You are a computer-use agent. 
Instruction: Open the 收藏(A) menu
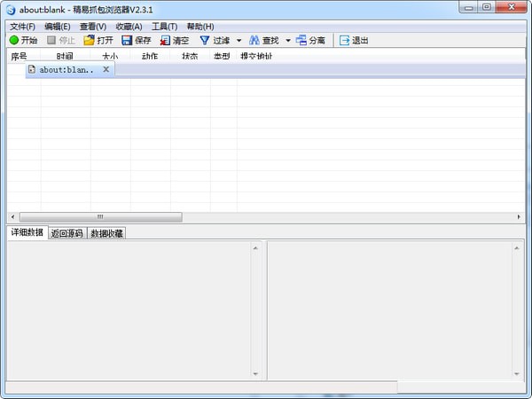click(129, 27)
